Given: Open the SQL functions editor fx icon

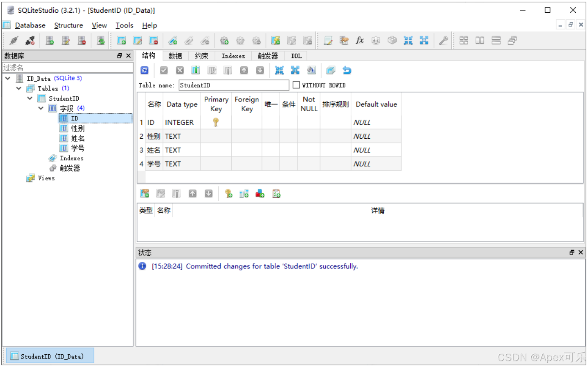Looking at the screenshot, I should pos(360,41).
